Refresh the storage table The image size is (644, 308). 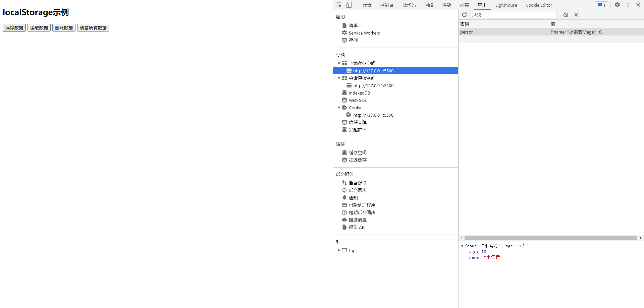tap(464, 15)
